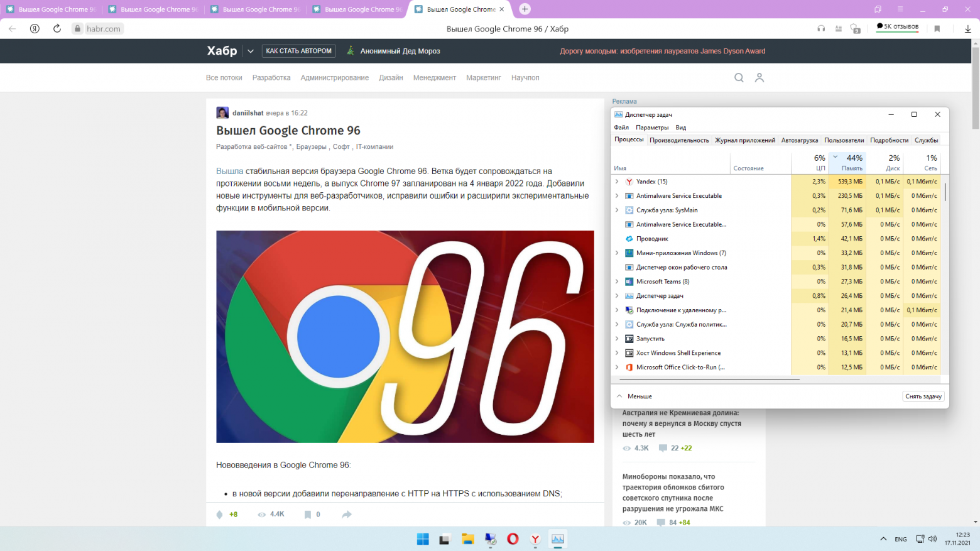Sort processes by the Память column header

tap(851, 163)
